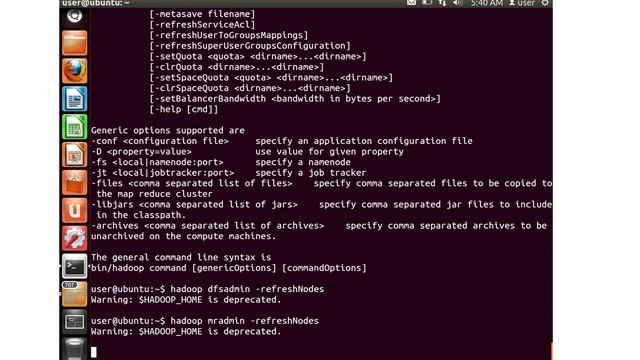Click the last '$HADOOP_HOME is deprecated' warning
The height and width of the screenshot is (360, 640).
click(210, 332)
